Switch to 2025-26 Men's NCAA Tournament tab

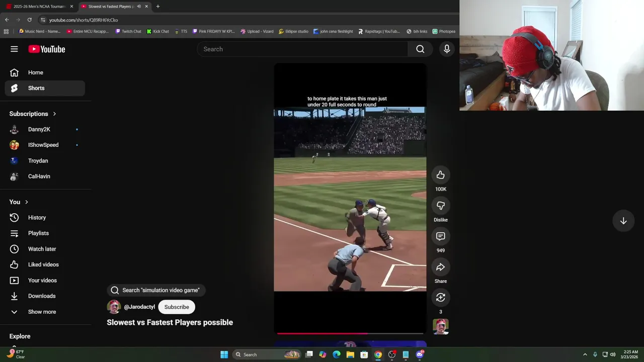[x=39, y=6]
